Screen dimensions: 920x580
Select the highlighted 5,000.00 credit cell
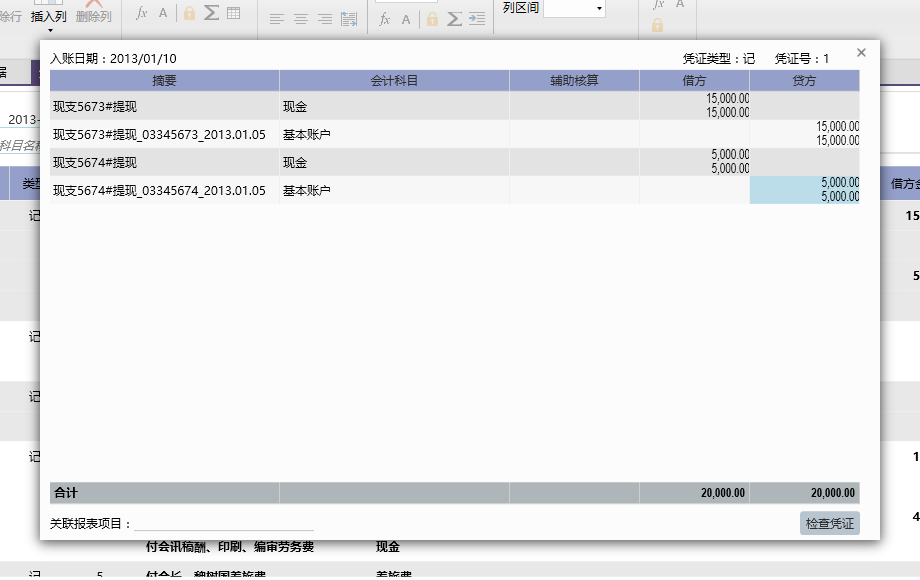click(x=804, y=190)
